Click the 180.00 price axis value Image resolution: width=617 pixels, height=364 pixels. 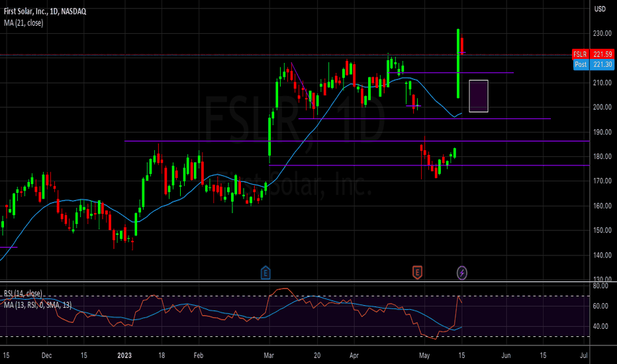click(602, 157)
